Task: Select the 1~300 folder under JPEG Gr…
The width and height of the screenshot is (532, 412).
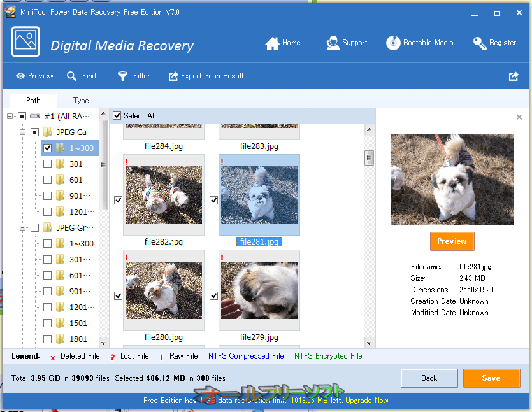Action: point(82,244)
